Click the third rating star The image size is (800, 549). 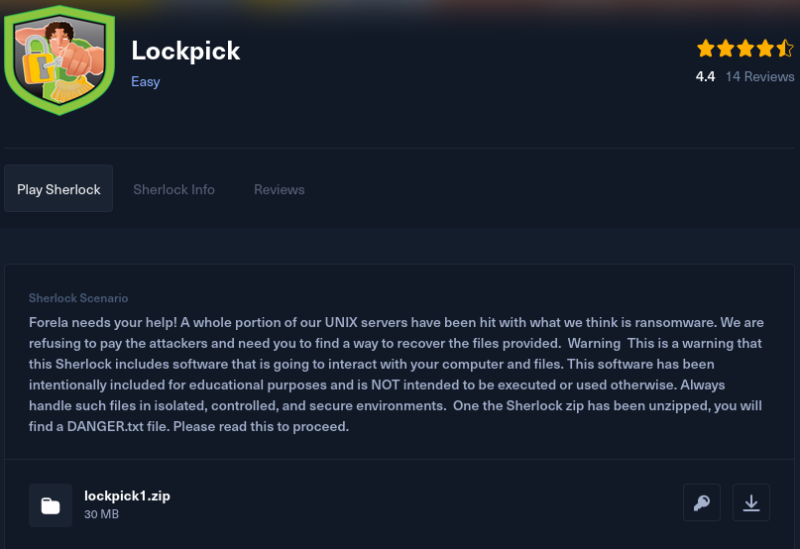(745, 48)
